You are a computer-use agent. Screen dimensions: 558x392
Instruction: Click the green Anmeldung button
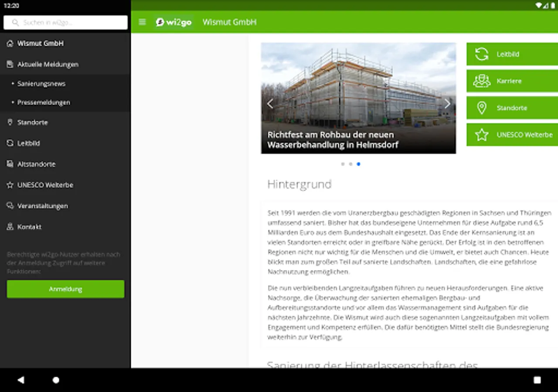click(x=65, y=289)
